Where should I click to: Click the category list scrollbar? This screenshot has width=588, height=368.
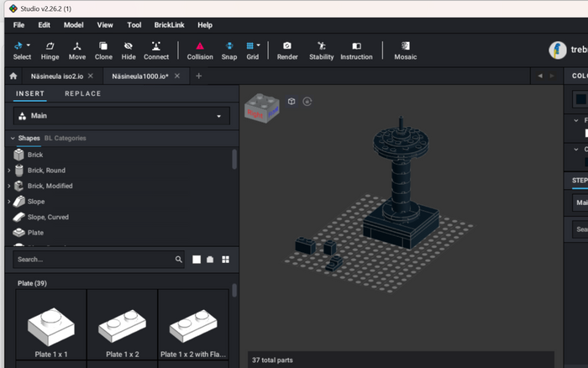234,159
